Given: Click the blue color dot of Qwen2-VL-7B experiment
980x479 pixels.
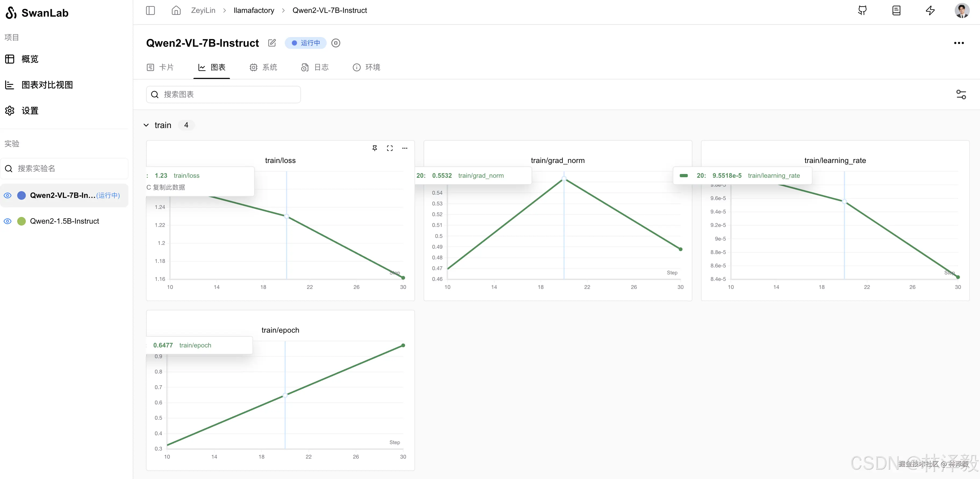Looking at the screenshot, I should click(22, 195).
